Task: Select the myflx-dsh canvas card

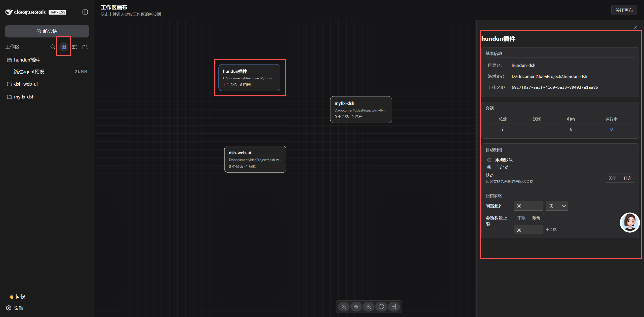Action: point(361,110)
